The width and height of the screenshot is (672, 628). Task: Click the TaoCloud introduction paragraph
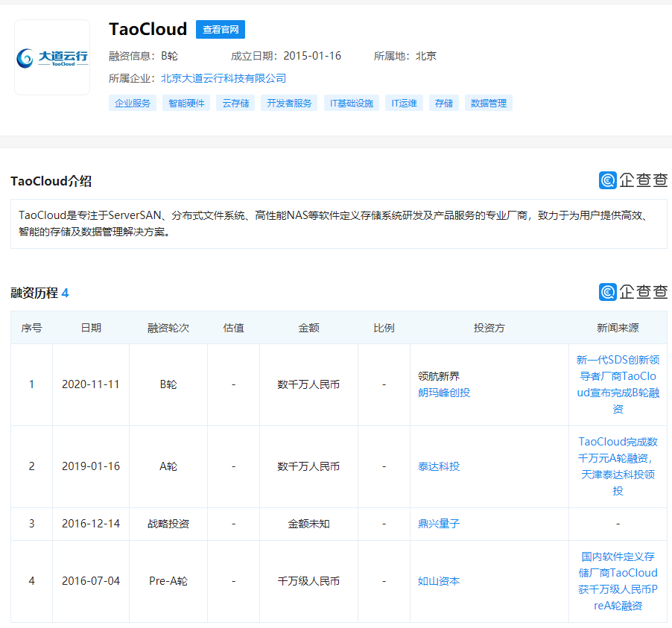tap(338, 223)
